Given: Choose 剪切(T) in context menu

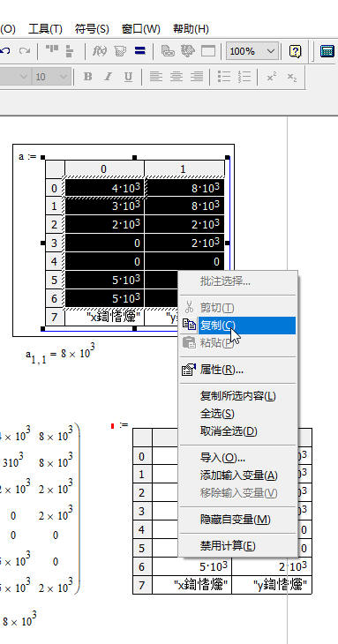Looking at the screenshot, I should coord(237,308).
